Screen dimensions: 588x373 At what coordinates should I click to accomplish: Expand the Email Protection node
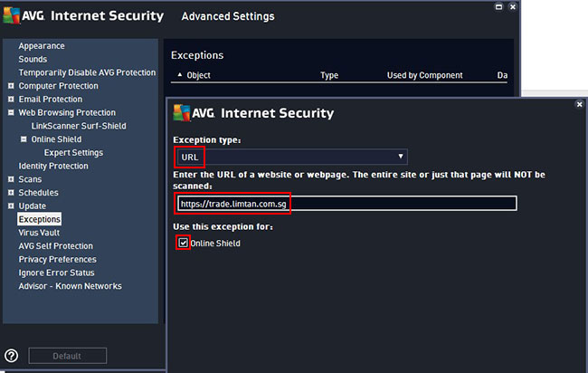[x=11, y=99]
